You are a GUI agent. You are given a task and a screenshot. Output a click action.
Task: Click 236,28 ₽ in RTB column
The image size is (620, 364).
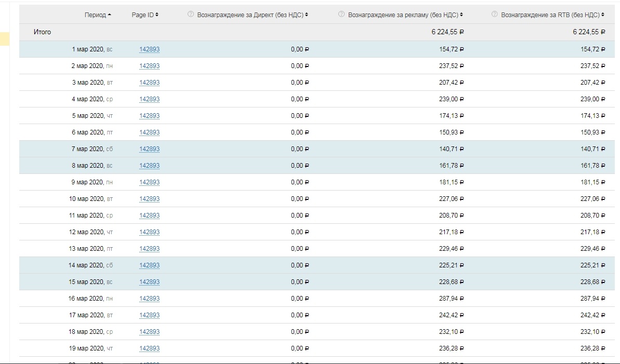click(593, 348)
